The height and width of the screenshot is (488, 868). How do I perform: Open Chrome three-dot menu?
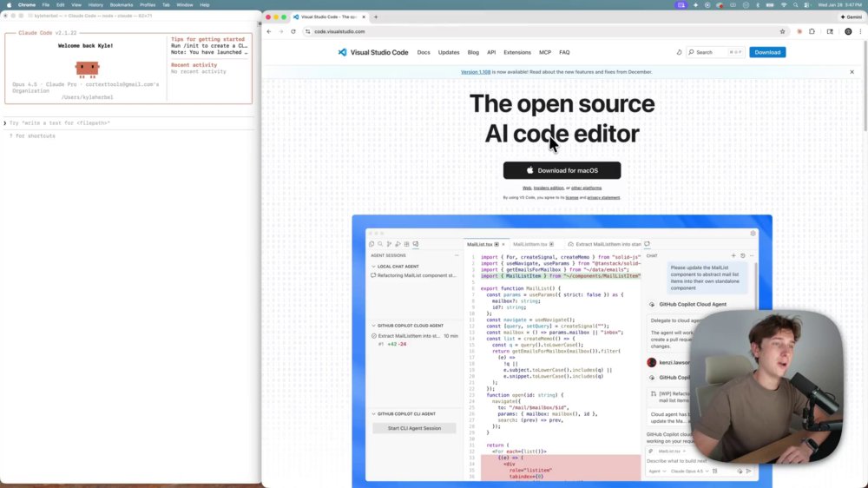860,31
